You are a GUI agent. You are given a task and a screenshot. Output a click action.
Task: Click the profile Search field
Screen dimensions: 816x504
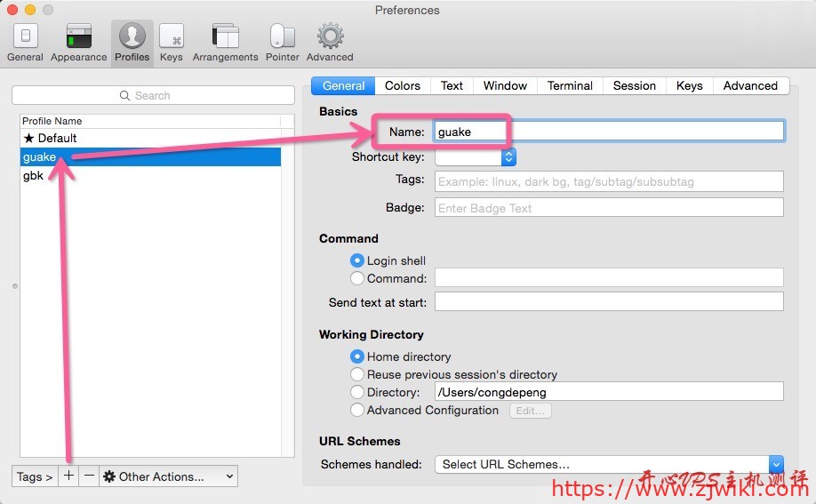click(x=153, y=95)
